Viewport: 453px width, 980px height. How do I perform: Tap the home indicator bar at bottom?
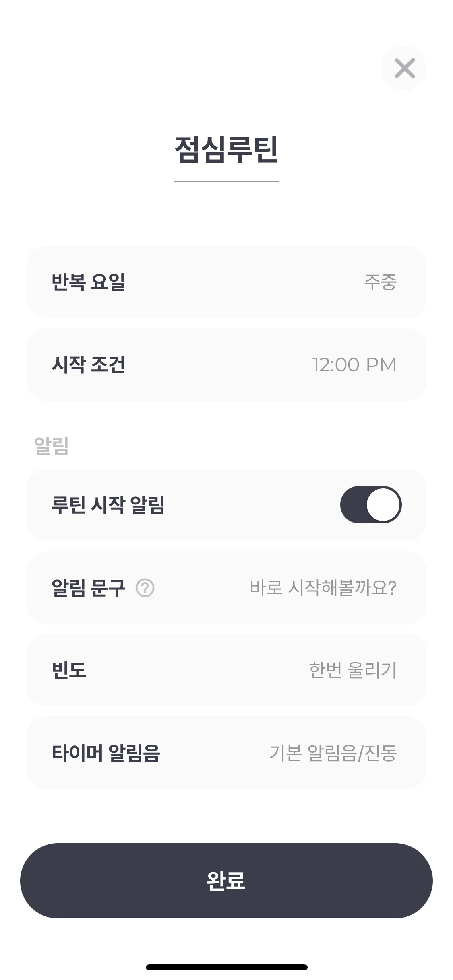pos(226,967)
